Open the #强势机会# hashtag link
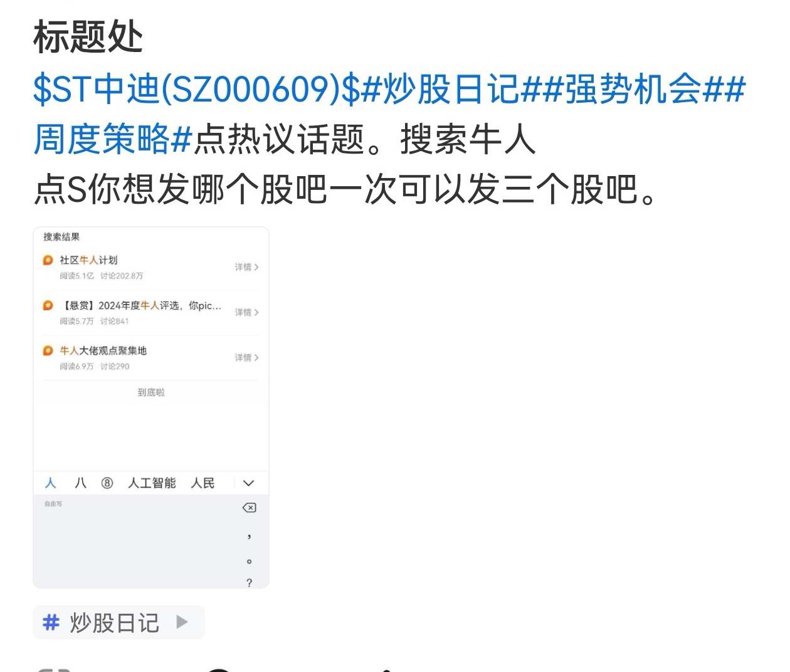 point(633,88)
